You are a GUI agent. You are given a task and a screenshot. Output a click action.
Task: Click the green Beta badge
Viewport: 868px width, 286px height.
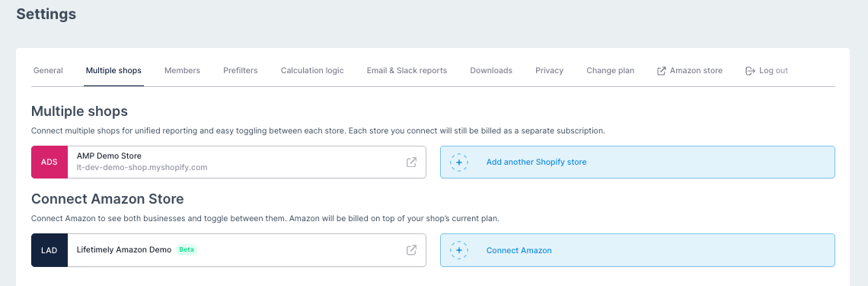[187, 249]
